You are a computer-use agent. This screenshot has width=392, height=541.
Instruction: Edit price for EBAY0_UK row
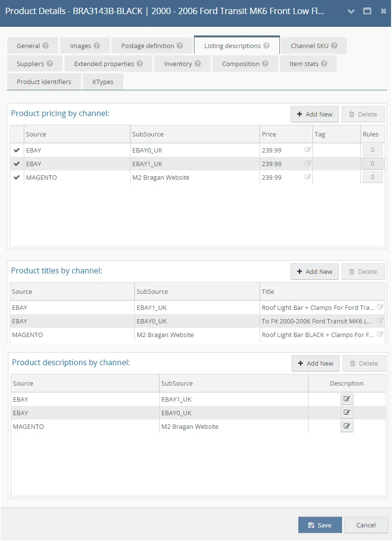point(308,150)
